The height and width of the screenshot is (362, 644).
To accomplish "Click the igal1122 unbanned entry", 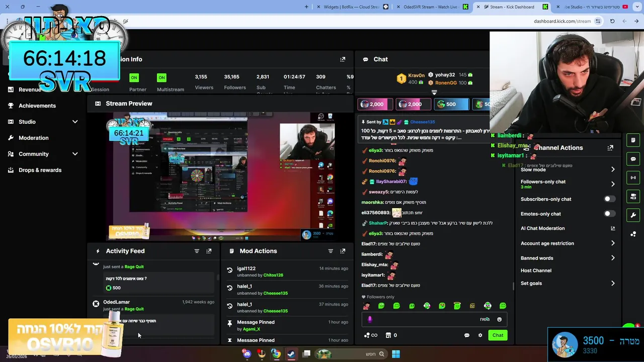I will tap(287, 271).
